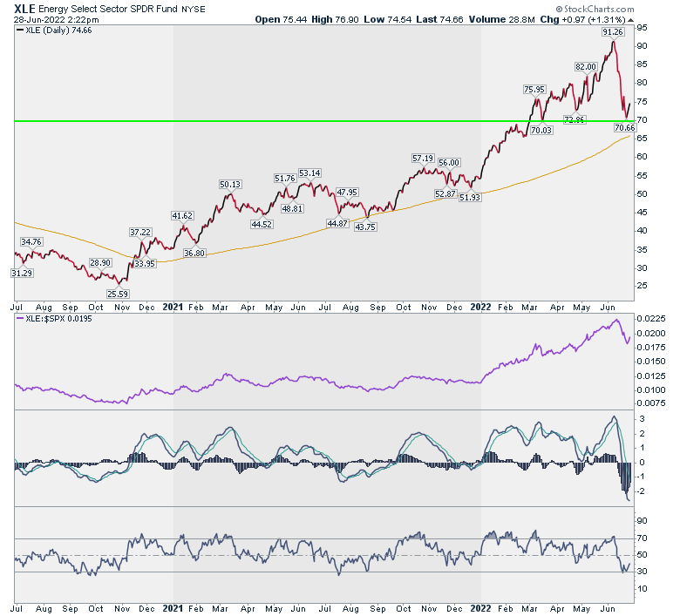Click the 0.0225 ratio axis label

click(x=650, y=319)
